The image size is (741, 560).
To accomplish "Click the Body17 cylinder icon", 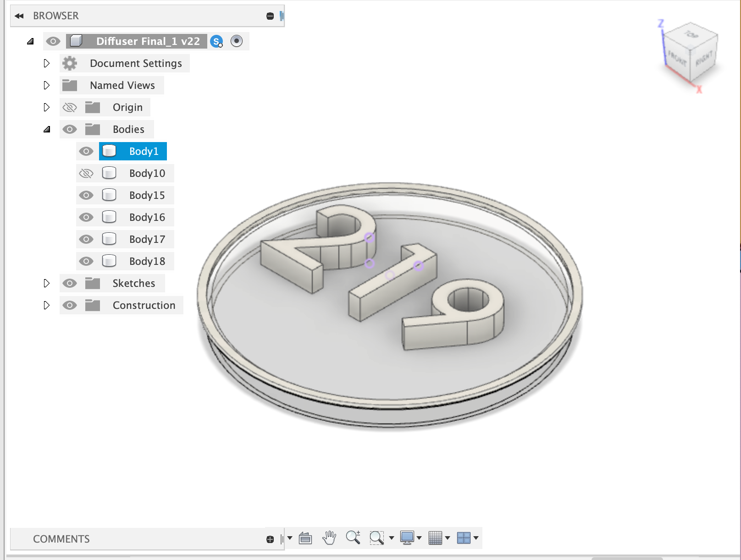I will coord(109,239).
